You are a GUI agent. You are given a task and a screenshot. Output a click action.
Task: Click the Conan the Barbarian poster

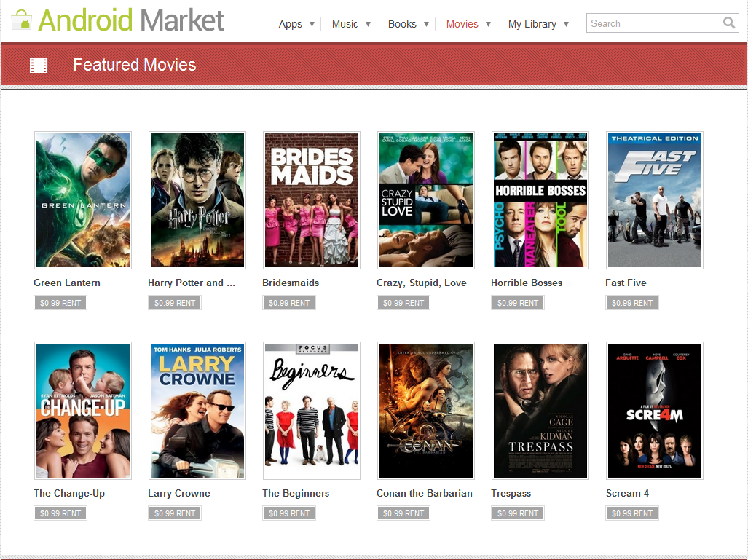pos(425,410)
